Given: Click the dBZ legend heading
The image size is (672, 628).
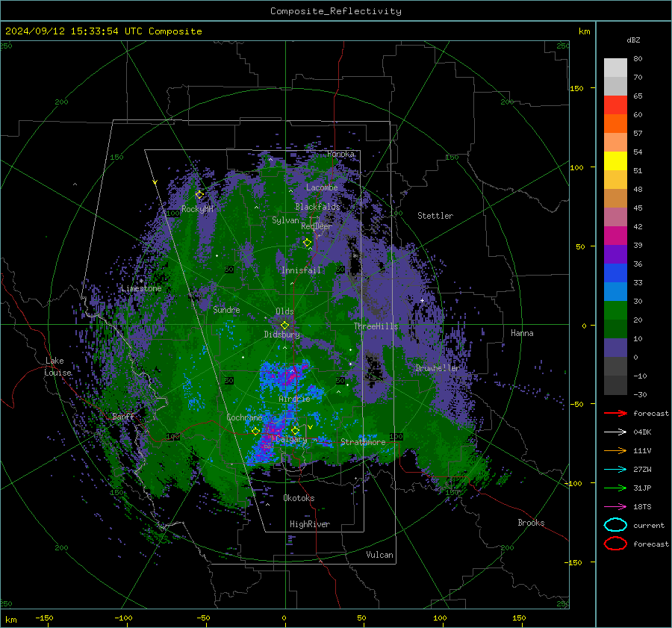Looking at the screenshot, I should coord(633,40).
